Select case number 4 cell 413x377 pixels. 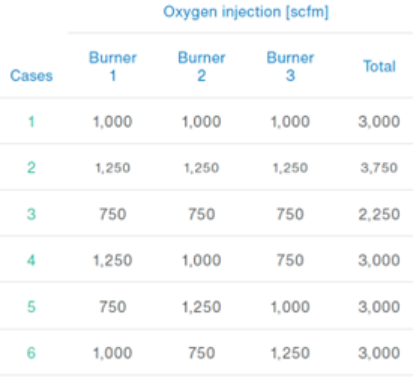pyautogui.click(x=31, y=260)
